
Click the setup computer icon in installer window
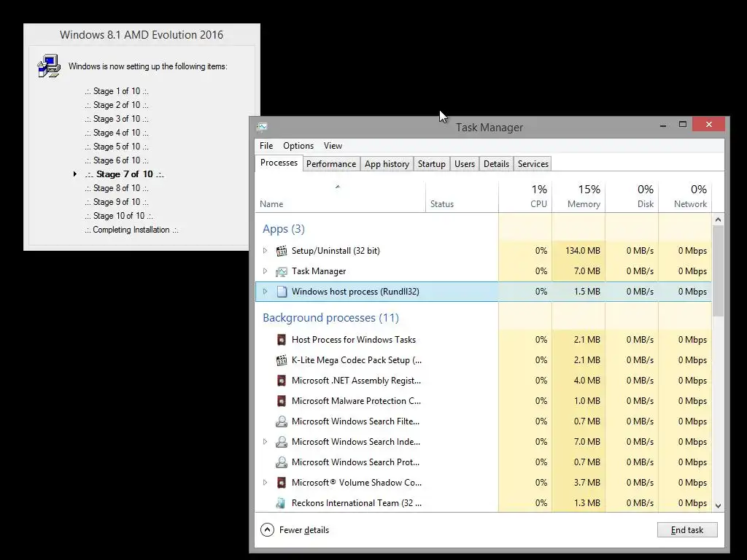(x=49, y=66)
